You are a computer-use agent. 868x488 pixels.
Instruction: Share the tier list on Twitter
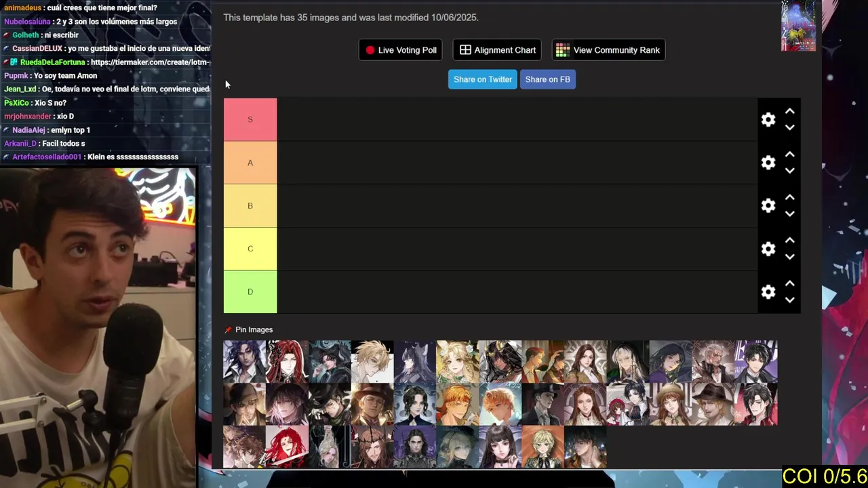(x=482, y=79)
